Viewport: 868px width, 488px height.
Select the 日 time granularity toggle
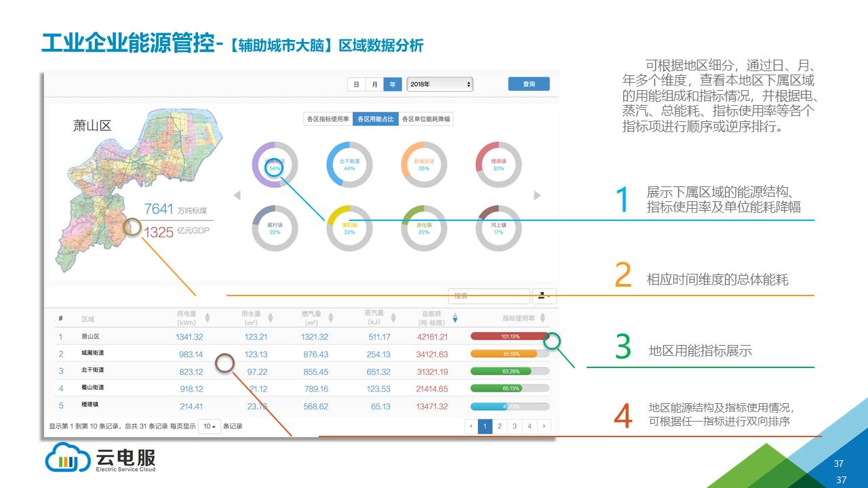pos(357,85)
